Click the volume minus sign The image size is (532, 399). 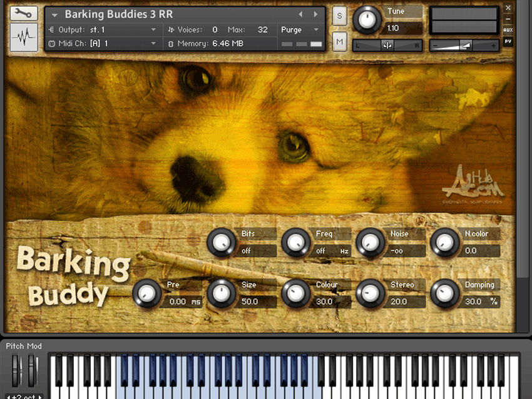[436, 46]
